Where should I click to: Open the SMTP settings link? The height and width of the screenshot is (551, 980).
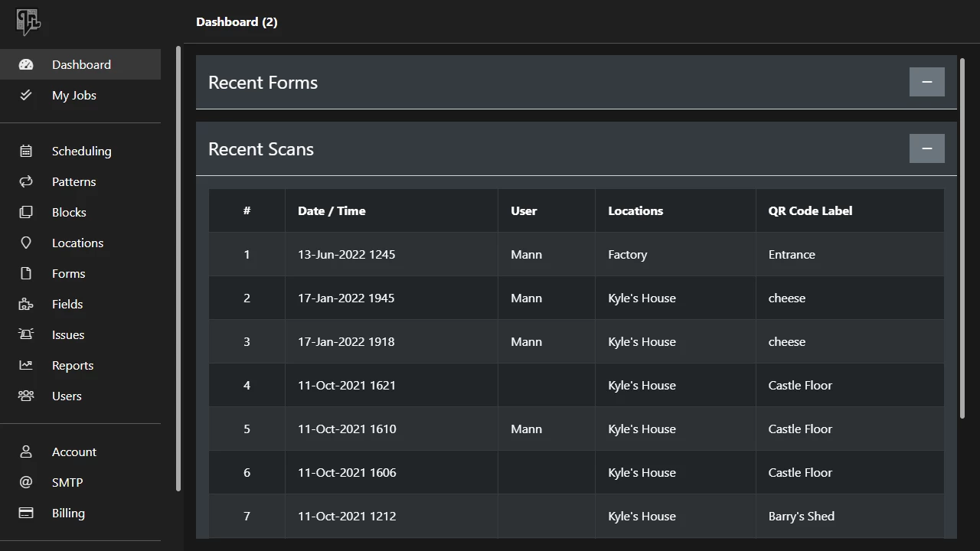click(67, 483)
